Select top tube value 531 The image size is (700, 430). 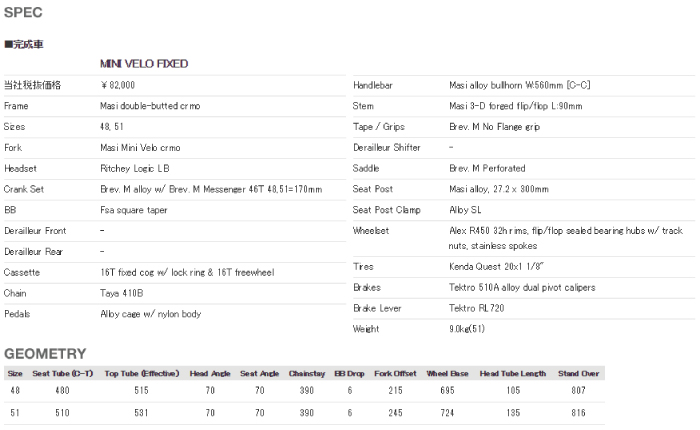(142, 413)
